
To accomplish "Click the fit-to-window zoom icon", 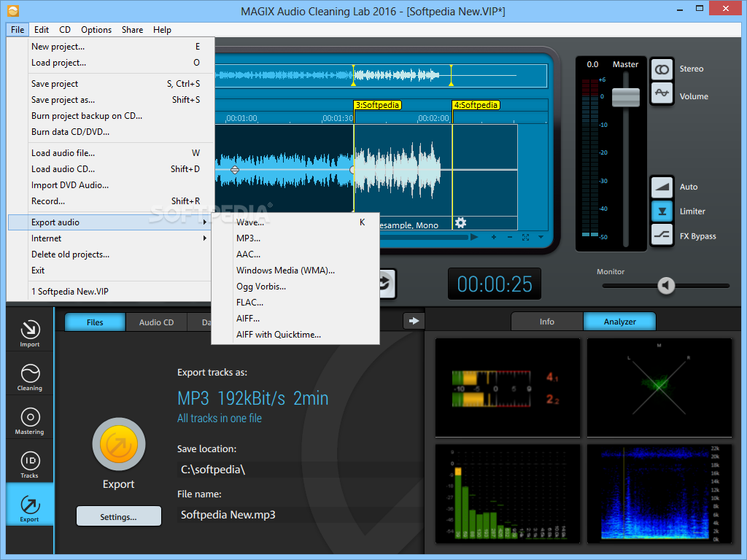I will [525, 237].
